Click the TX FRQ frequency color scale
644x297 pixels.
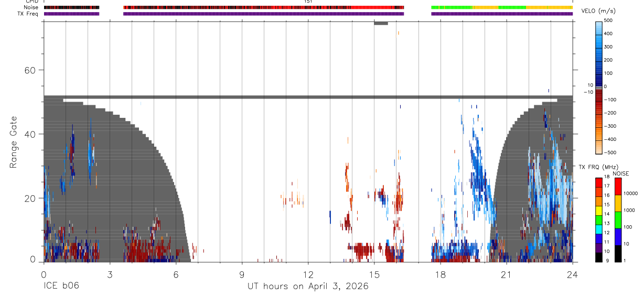click(599, 219)
